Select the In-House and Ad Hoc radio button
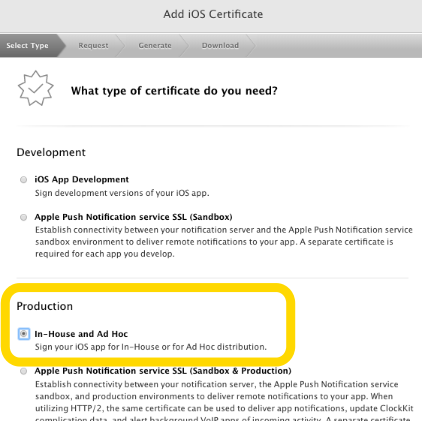 [x=24, y=334]
